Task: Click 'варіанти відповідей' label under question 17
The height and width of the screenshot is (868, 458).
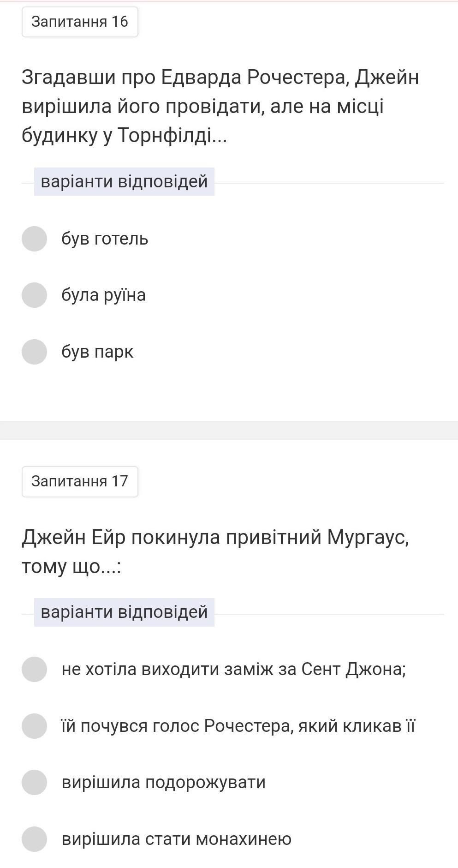Action: (x=124, y=612)
